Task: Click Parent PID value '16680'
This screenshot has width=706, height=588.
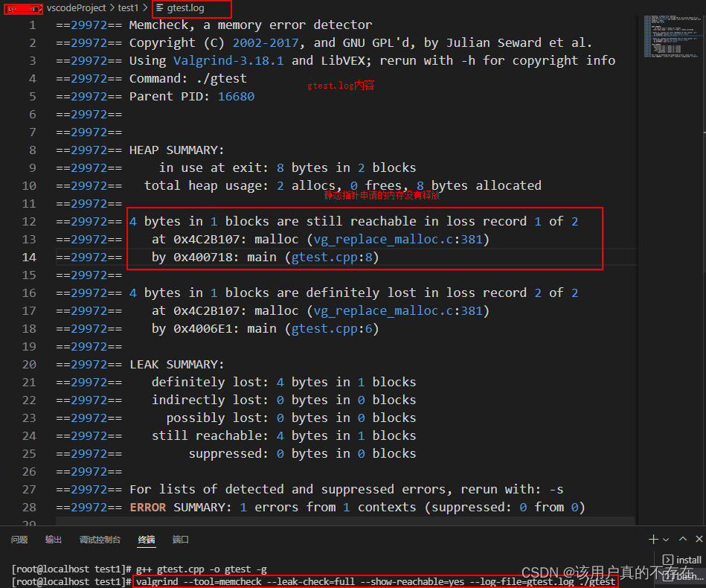Action: pos(236,97)
